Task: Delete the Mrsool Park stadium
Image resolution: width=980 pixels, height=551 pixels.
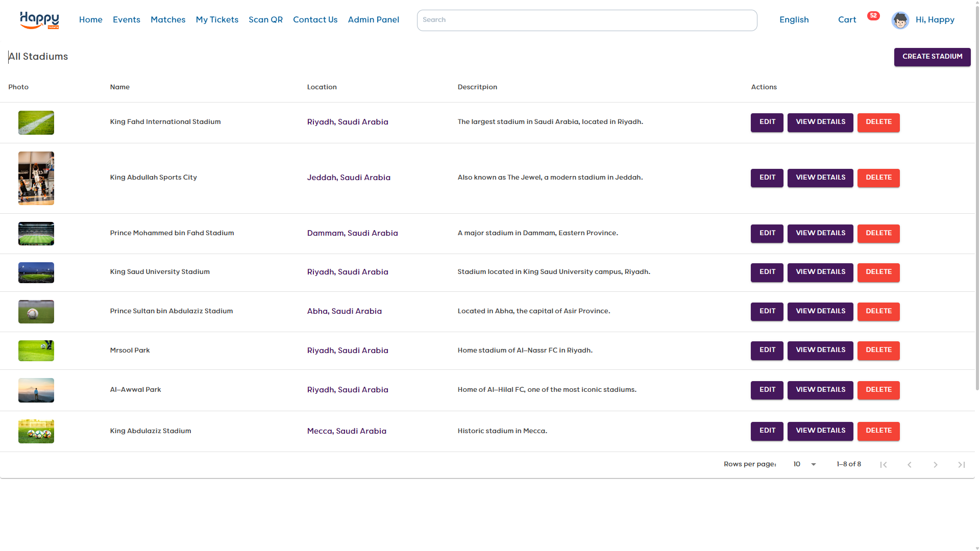Action: point(878,350)
